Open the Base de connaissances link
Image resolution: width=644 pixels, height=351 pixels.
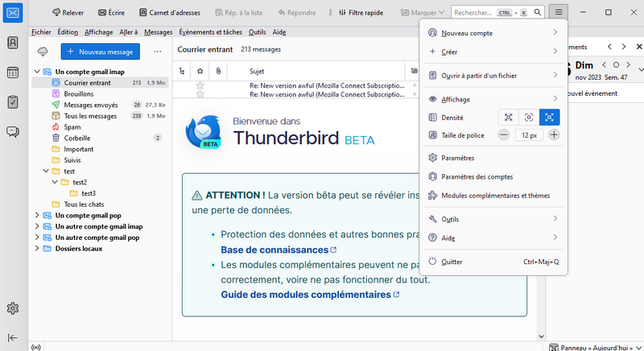[274, 250]
